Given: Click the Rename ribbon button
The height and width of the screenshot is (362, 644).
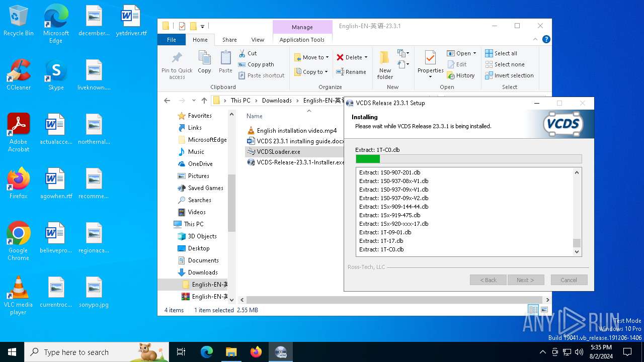Looking at the screenshot, I should [351, 72].
